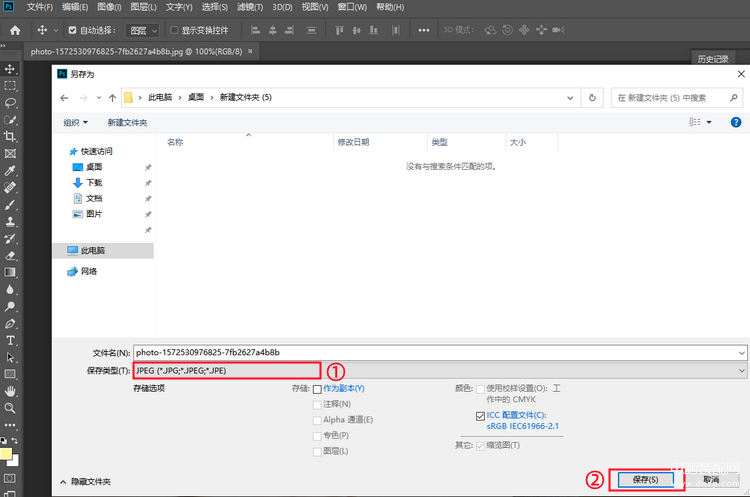
Task: Toggle the 自动选择 checkbox in options bar
Action: pyautogui.click(x=72, y=30)
